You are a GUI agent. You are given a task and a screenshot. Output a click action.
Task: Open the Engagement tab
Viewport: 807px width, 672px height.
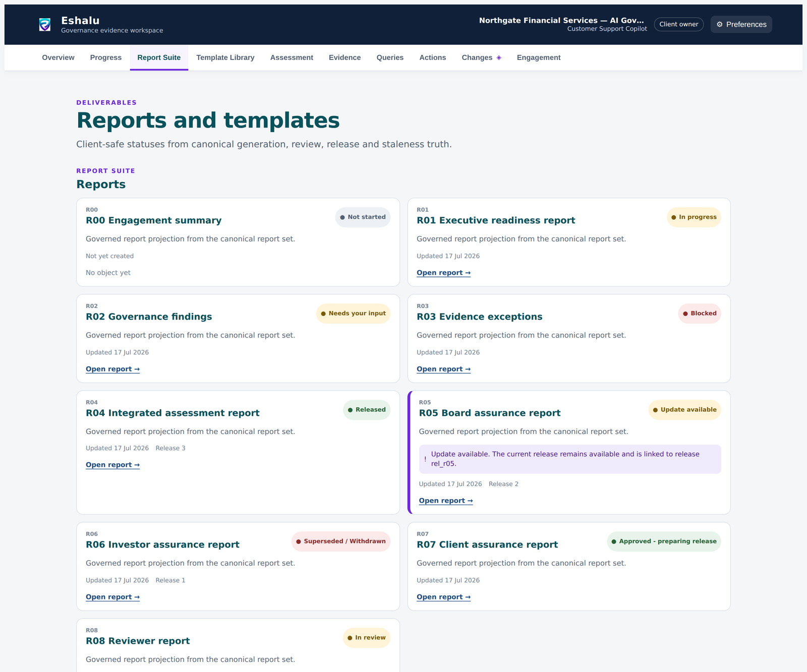539,57
